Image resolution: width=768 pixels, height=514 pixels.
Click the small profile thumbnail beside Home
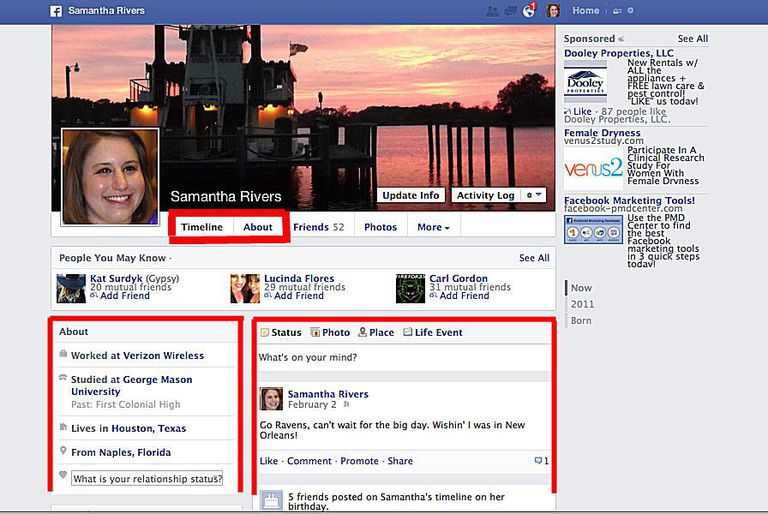point(553,10)
